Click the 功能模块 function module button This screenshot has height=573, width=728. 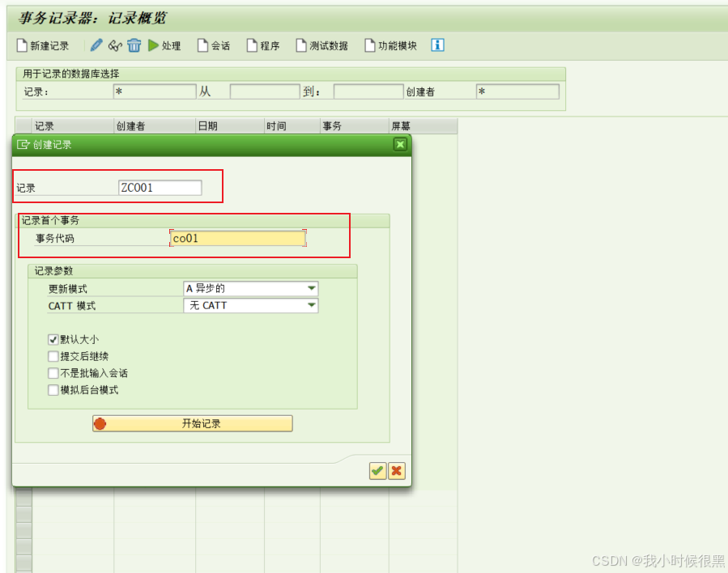point(390,45)
